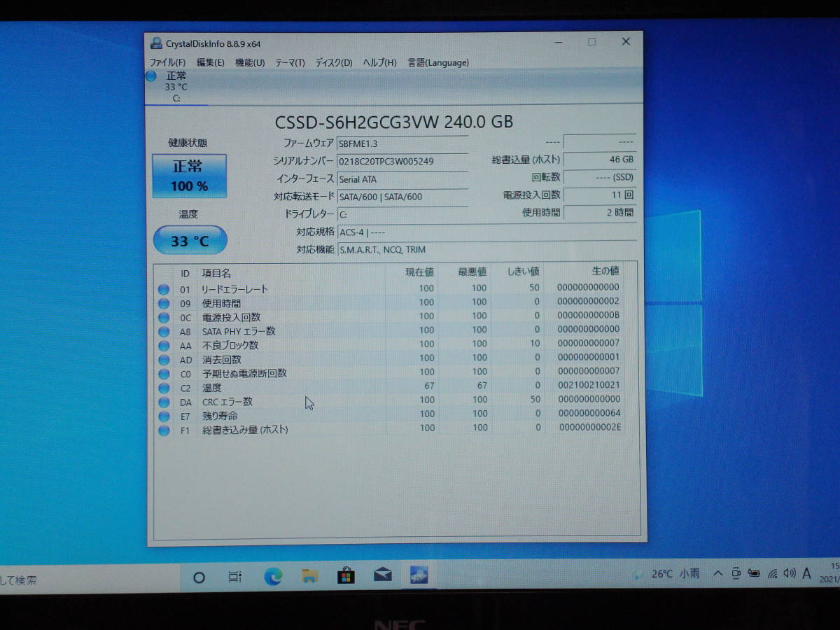Open the テーマ(T) menu

coord(290,62)
